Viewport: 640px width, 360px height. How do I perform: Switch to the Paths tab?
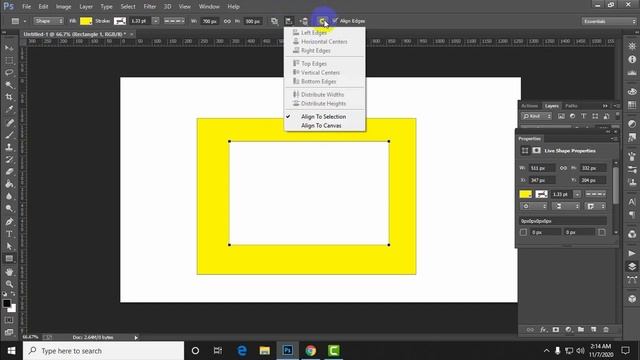click(x=571, y=106)
